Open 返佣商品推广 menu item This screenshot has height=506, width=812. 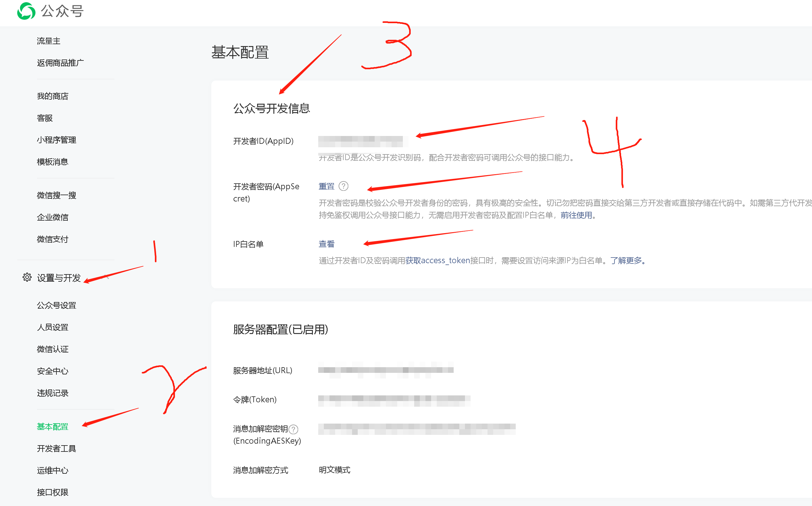click(60, 63)
